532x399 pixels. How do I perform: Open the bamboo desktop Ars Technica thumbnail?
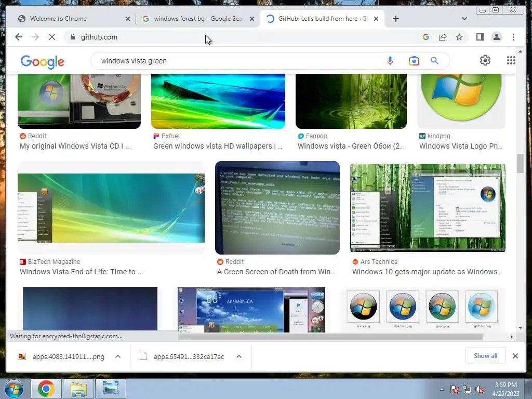pyautogui.click(x=428, y=208)
